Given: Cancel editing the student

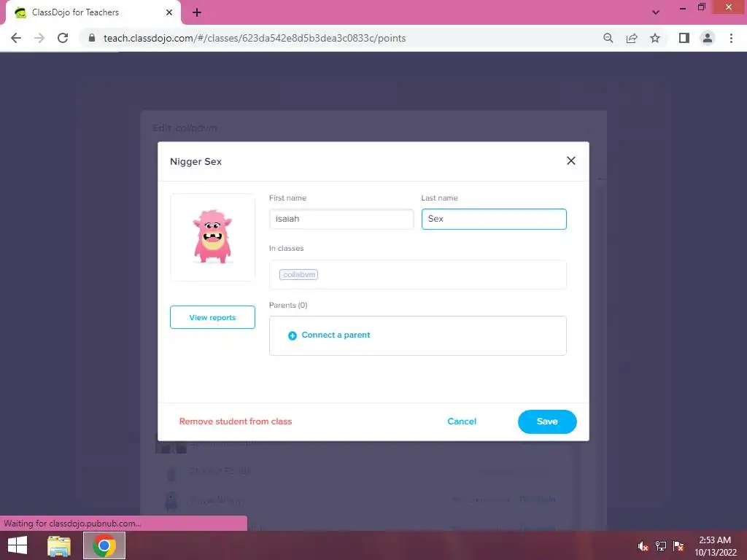Looking at the screenshot, I should pyautogui.click(x=462, y=421).
